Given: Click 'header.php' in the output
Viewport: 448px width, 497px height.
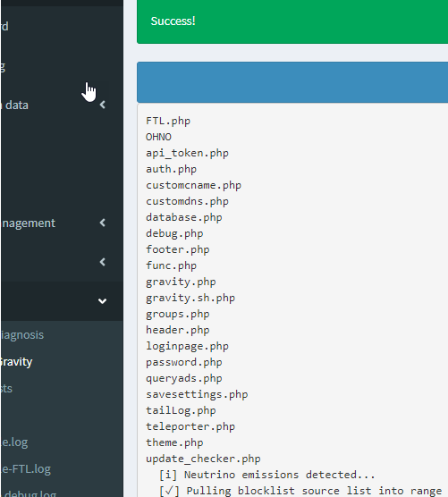Looking at the screenshot, I should [178, 330].
